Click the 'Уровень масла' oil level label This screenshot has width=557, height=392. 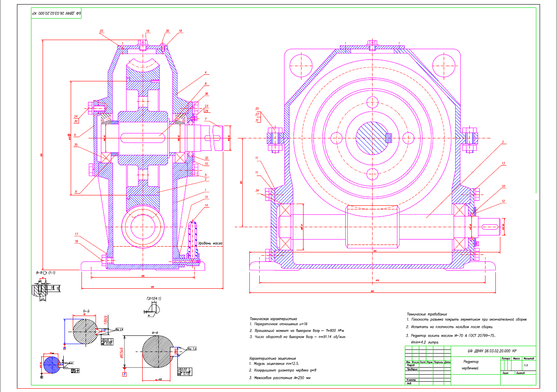pos(210,243)
